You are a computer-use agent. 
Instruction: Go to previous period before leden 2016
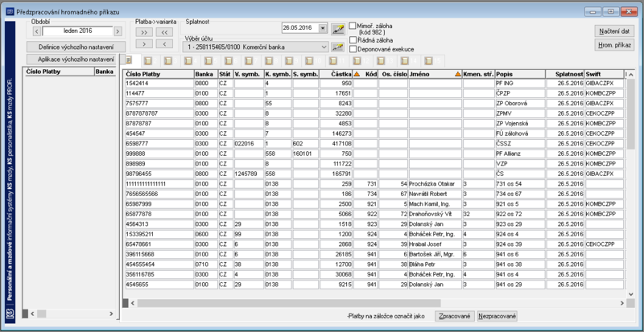click(x=36, y=31)
